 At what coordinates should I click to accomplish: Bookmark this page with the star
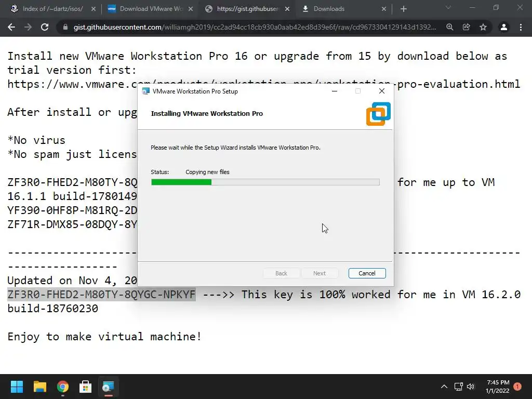[x=483, y=27]
